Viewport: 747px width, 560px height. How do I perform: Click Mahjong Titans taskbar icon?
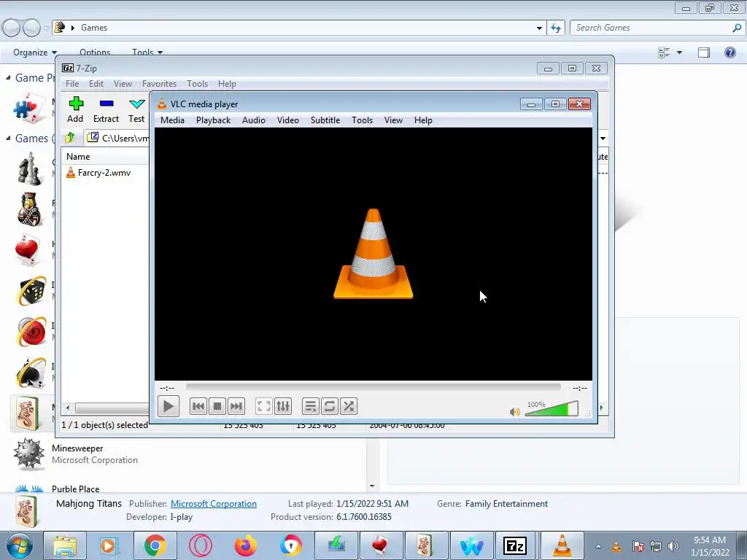(425, 545)
